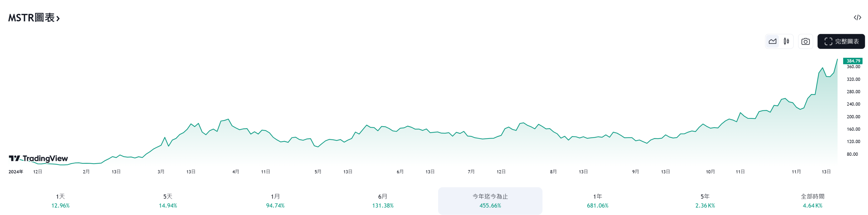This screenshot has height=215, width=868.
Task: Click the 完整圖表 full chart button
Action: 841,41
